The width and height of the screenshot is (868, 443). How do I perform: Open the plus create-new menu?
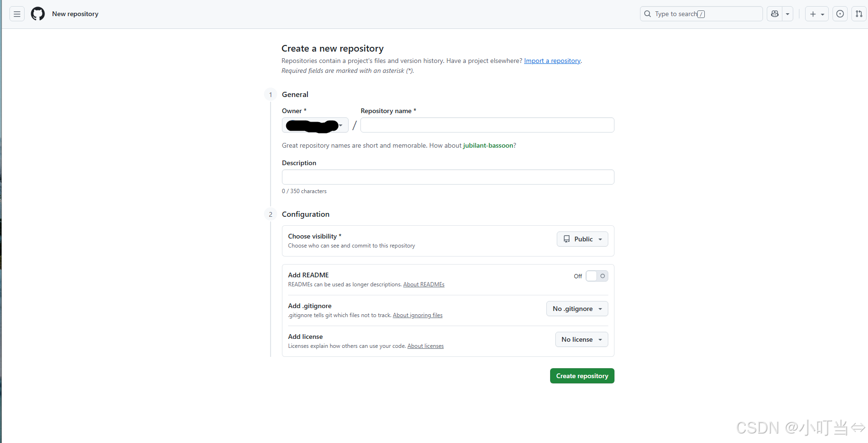pyautogui.click(x=817, y=14)
